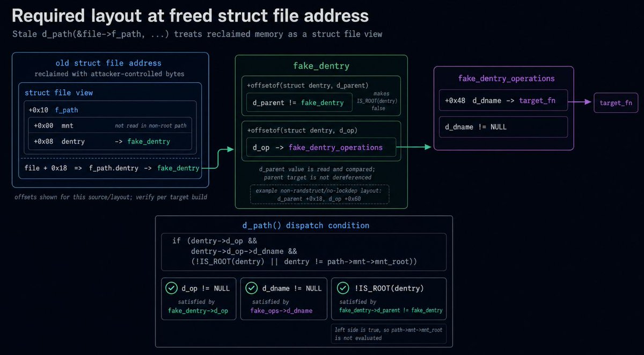Click the 'fake_dentry' box heading

[x=321, y=66]
